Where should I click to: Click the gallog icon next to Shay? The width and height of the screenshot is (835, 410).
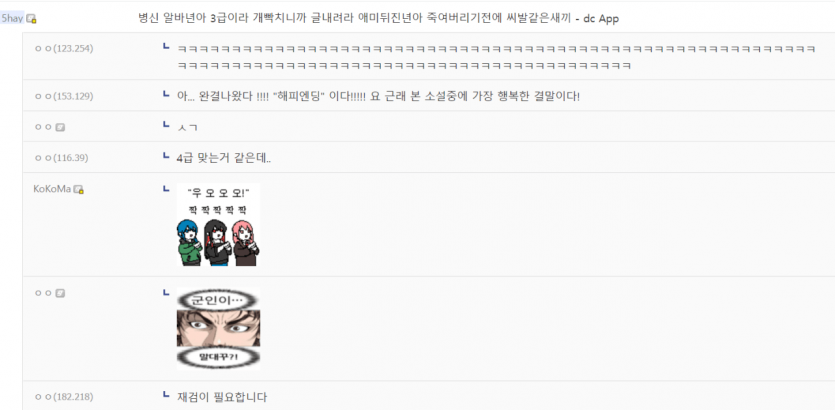32,19
